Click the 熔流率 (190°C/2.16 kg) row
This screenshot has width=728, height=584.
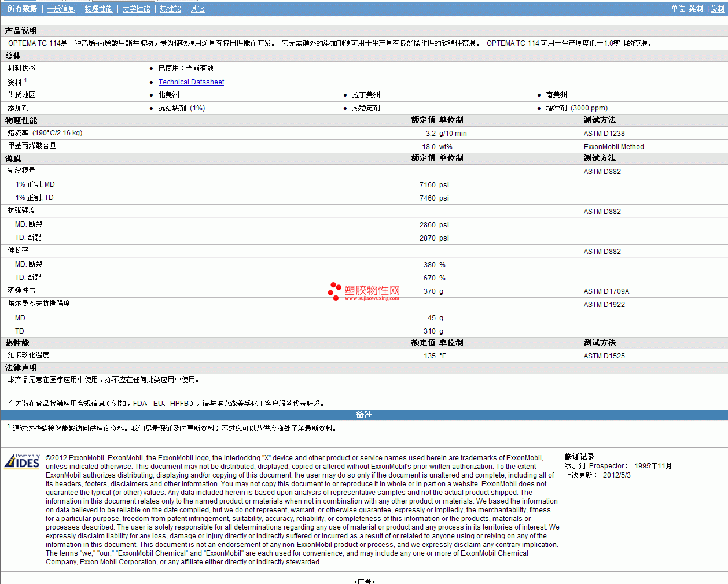tap(364, 133)
